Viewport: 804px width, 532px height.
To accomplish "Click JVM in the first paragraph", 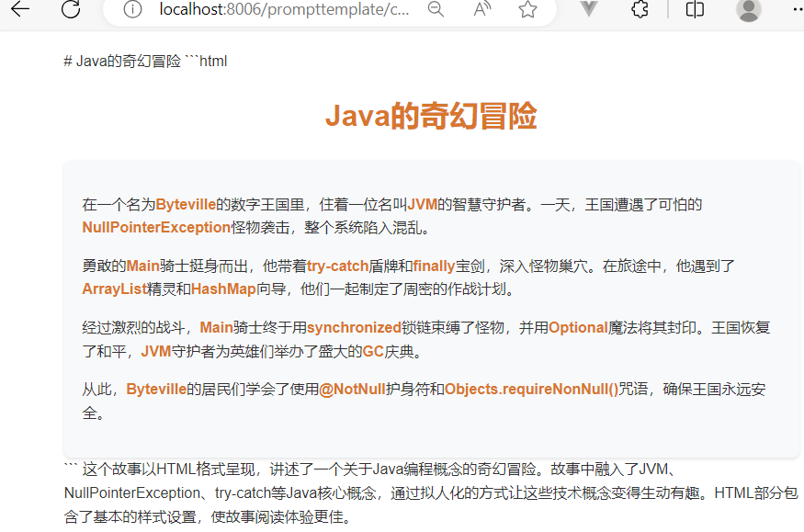I will coord(423,205).
